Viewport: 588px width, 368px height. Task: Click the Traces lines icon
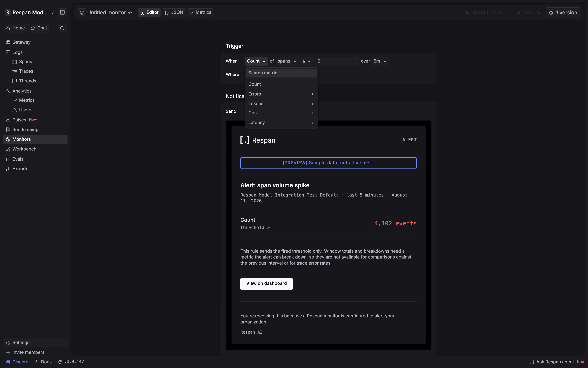tap(15, 71)
